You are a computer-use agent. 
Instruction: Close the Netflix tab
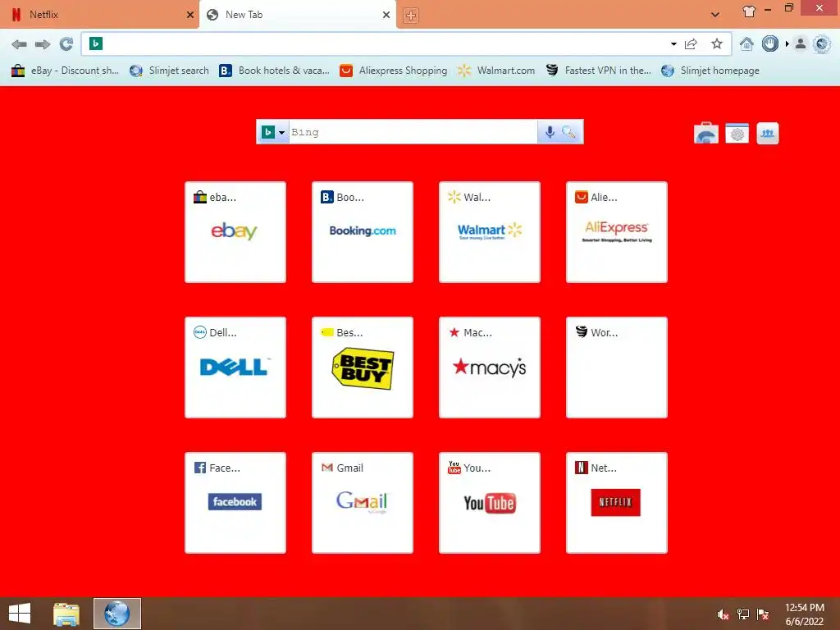190,15
